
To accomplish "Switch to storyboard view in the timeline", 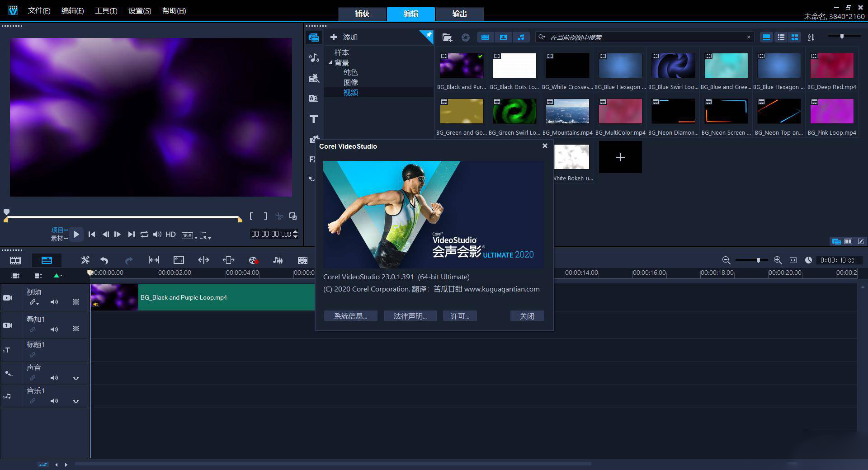I will (x=15, y=260).
